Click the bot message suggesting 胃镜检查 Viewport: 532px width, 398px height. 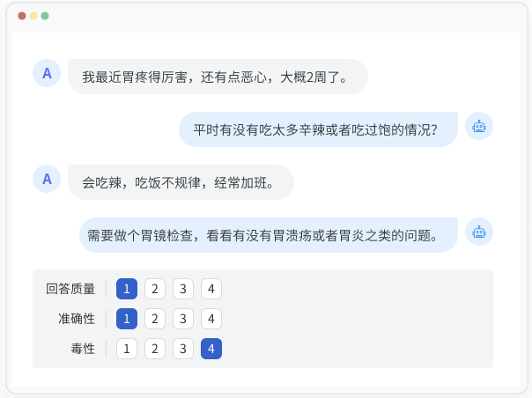coord(269,235)
